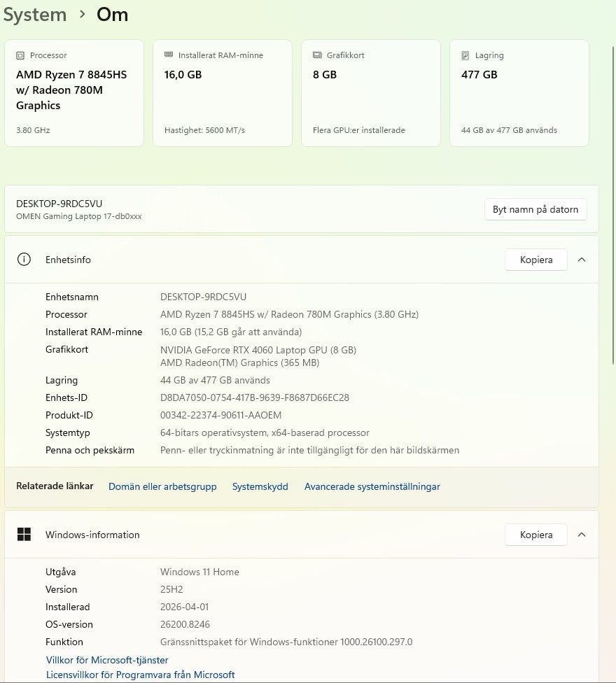Click the Enhetsinfo info circle icon
Image resolution: width=616 pixels, height=683 pixels.
coord(24,260)
